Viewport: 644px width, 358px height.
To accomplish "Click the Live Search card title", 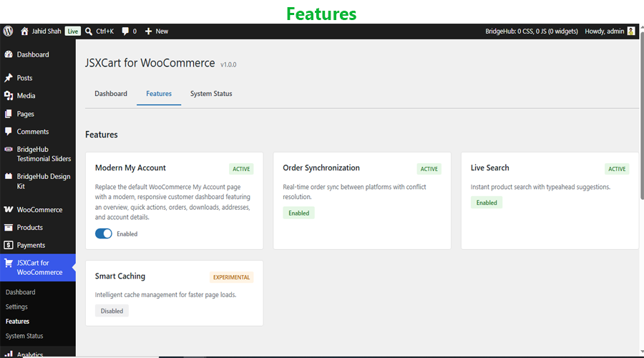I will pos(489,168).
